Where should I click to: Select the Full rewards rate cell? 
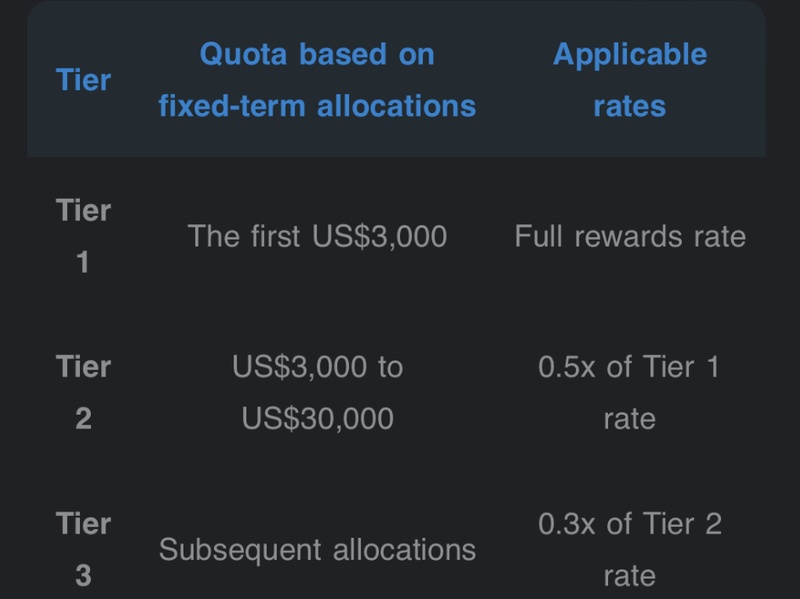coord(629,236)
